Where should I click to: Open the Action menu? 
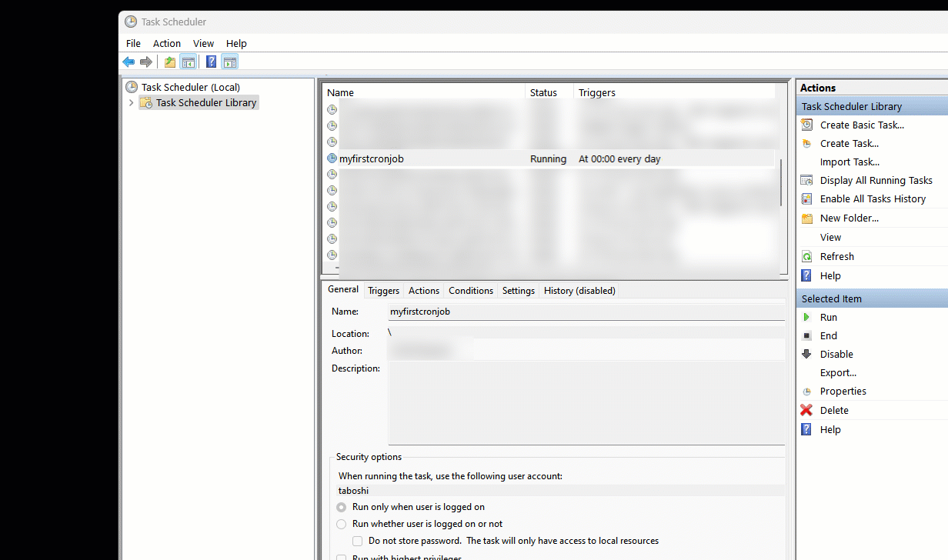coord(166,43)
